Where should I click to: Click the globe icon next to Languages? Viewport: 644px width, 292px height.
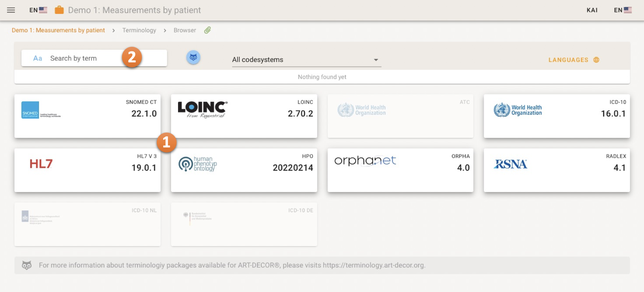596,60
